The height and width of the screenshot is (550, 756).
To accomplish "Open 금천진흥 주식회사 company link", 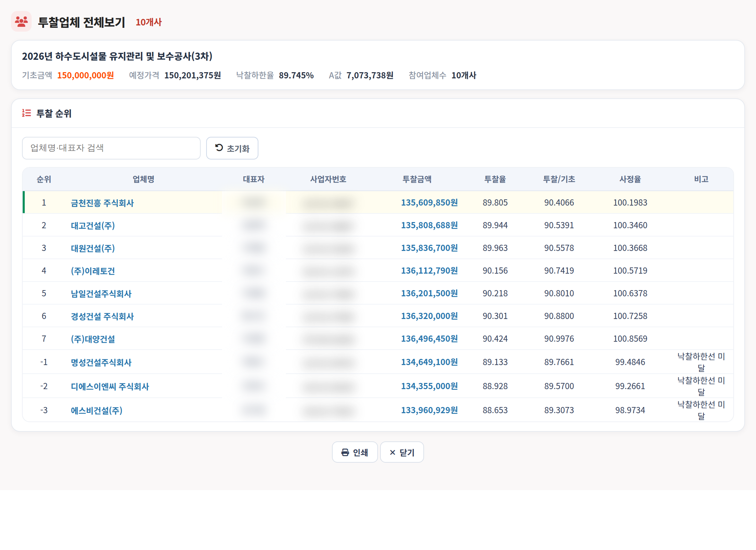I will [x=102, y=203].
